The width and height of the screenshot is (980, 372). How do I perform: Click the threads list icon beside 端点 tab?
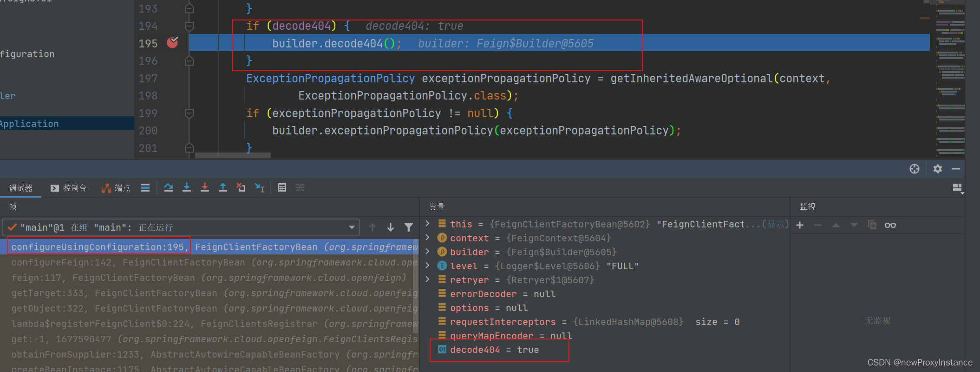(x=145, y=188)
